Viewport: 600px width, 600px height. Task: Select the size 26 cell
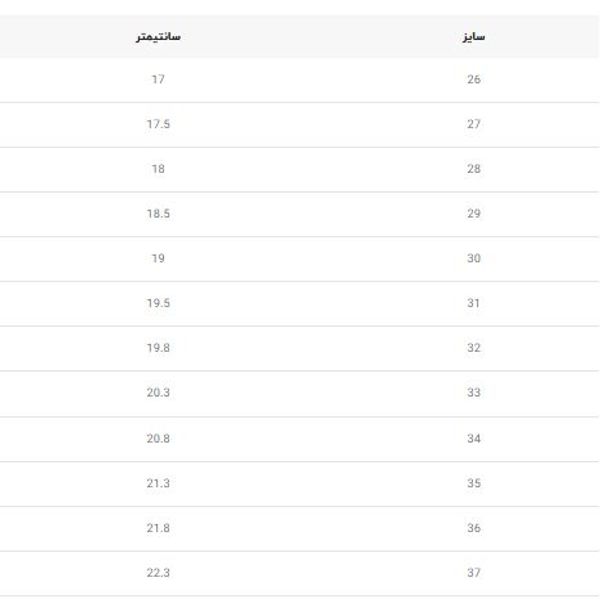[x=474, y=79]
